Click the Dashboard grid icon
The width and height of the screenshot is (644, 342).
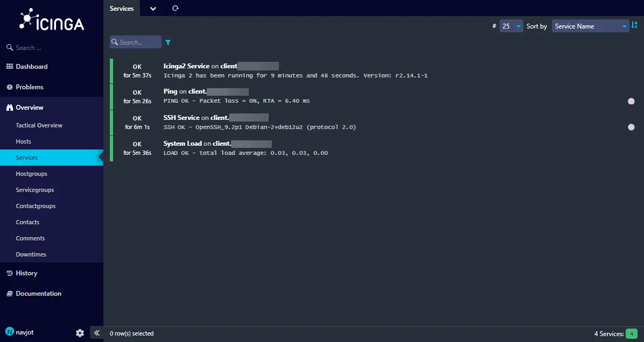pyautogui.click(x=10, y=67)
